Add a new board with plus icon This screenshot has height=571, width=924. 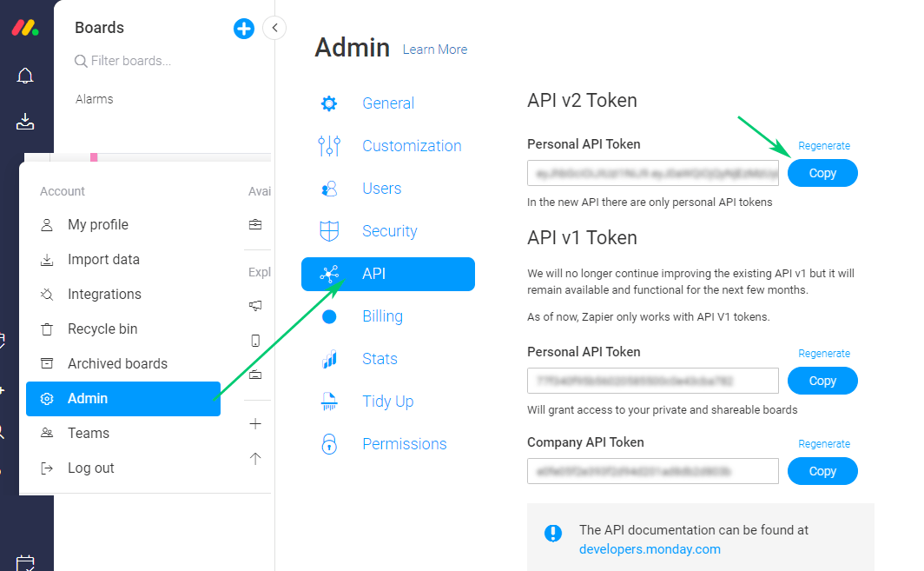pyautogui.click(x=244, y=29)
